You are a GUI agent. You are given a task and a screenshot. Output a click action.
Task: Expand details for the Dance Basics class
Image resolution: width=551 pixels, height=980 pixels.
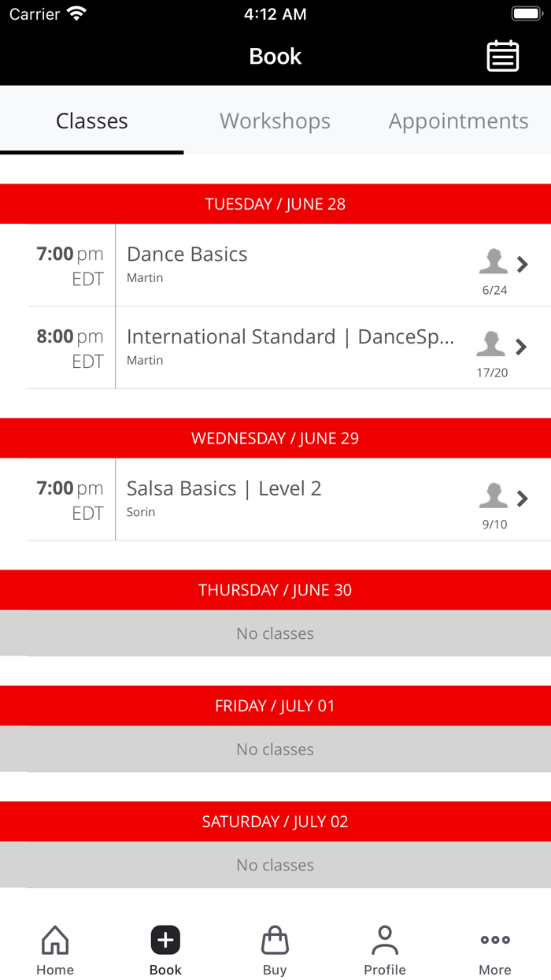point(522,265)
